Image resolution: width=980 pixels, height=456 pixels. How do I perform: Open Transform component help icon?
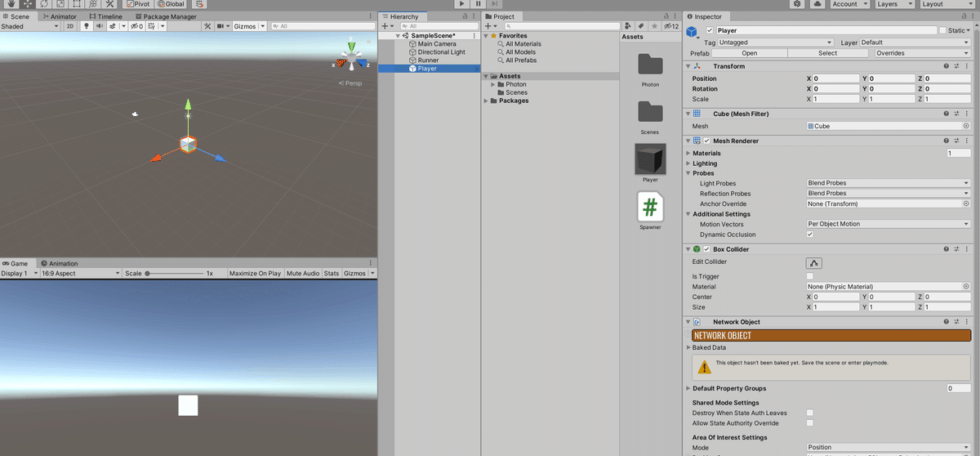coord(946,66)
